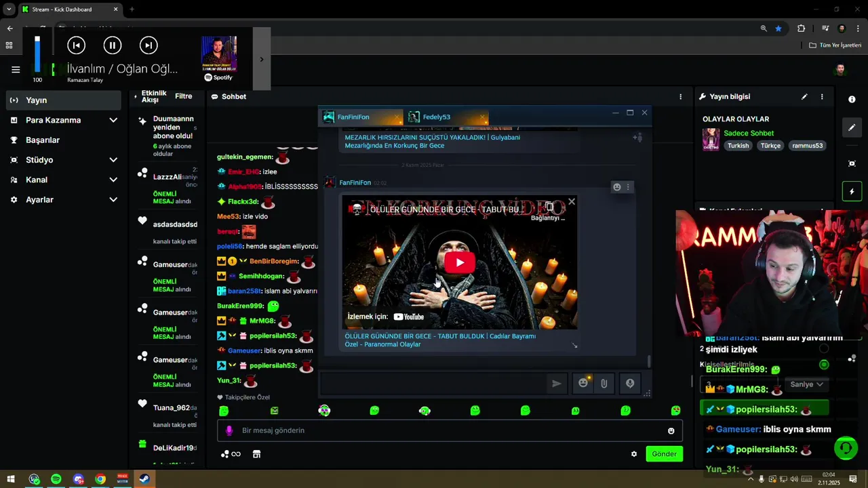
Task: Open Tüm Yer İşaretleri bookmarks folder
Action: [835, 45]
